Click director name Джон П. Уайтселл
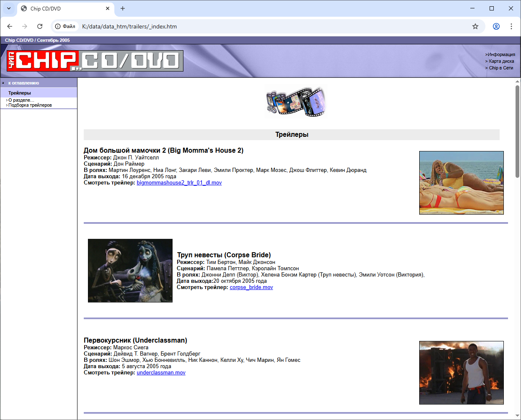 point(136,158)
